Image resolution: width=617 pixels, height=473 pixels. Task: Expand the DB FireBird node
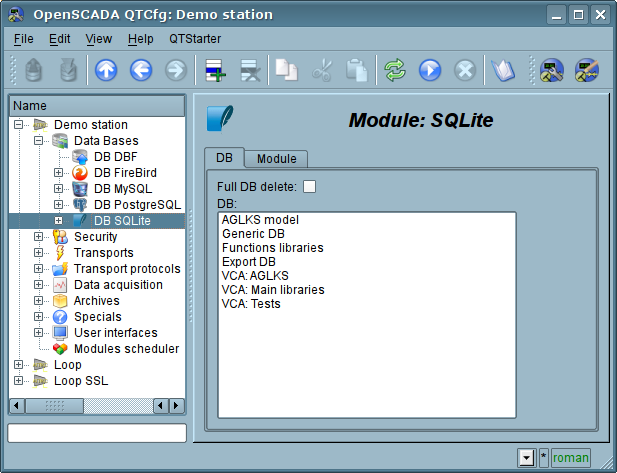tap(58, 173)
